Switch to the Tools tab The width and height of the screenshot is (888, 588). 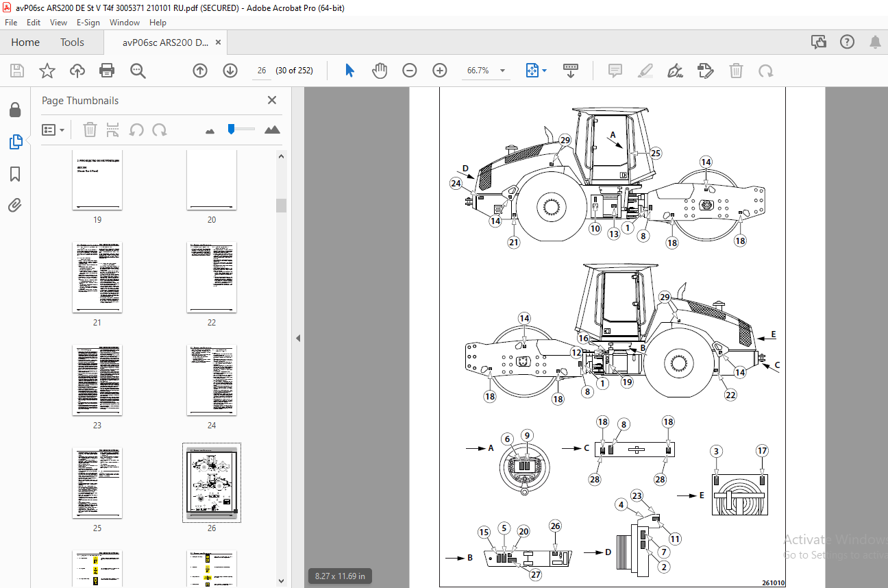(72, 42)
